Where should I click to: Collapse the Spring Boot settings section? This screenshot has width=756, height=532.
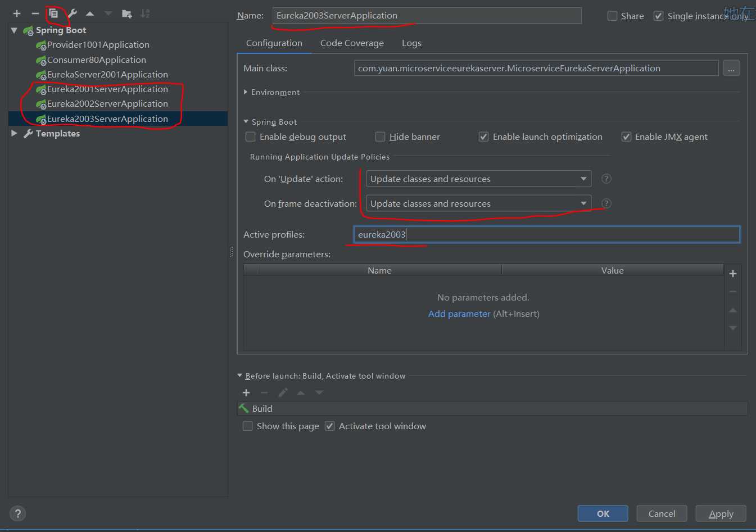point(246,121)
